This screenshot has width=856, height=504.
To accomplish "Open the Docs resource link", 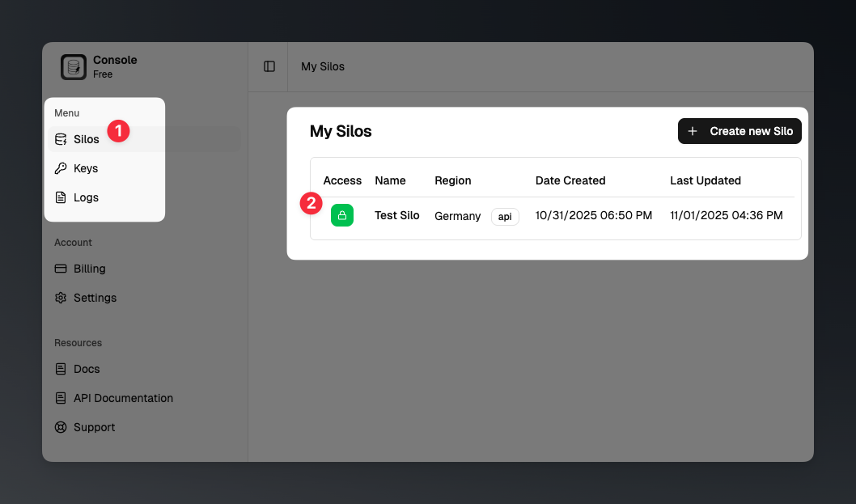I will pyautogui.click(x=144, y=369).
